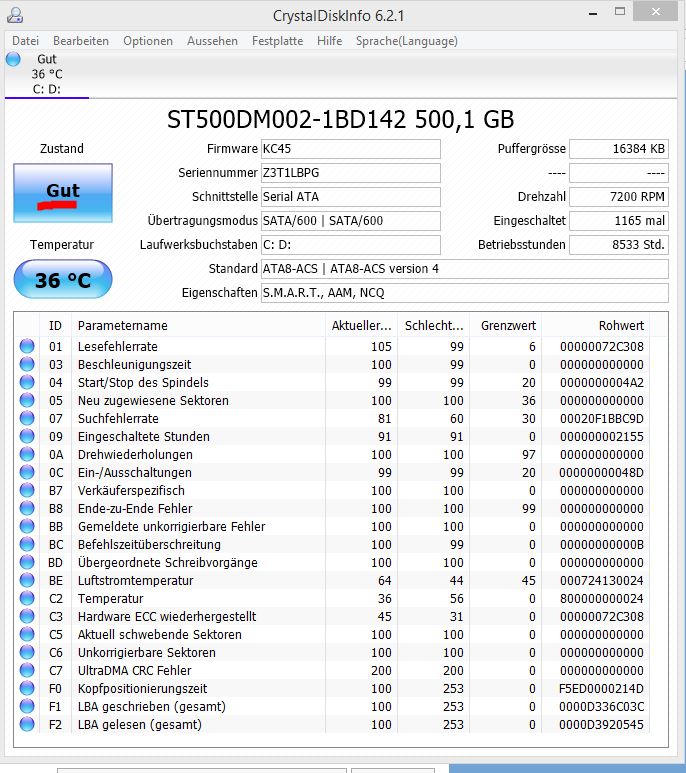The height and width of the screenshot is (773, 686).
Task: Click the Laufwerksbuchstaben field C: D:
Action: 350,245
